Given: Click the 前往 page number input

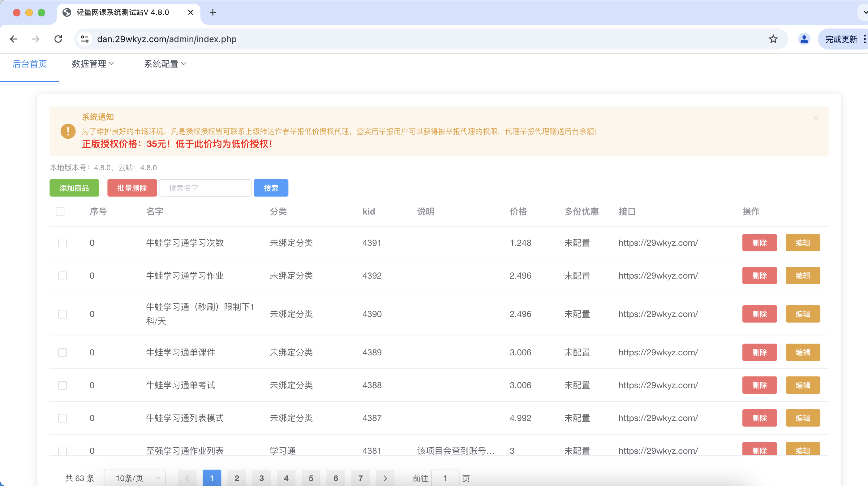Looking at the screenshot, I should (x=445, y=478).
